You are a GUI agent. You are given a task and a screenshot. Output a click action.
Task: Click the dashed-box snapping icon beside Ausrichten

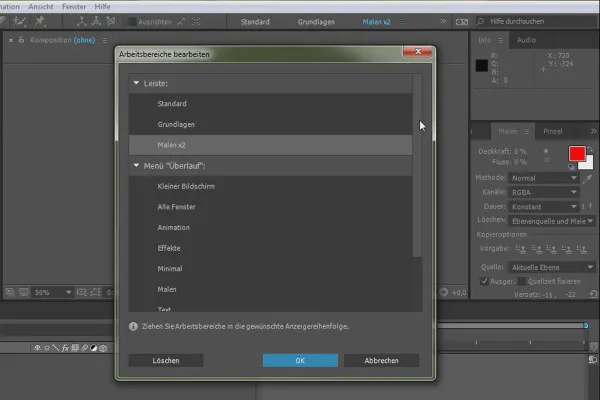(x=196, y=22)
